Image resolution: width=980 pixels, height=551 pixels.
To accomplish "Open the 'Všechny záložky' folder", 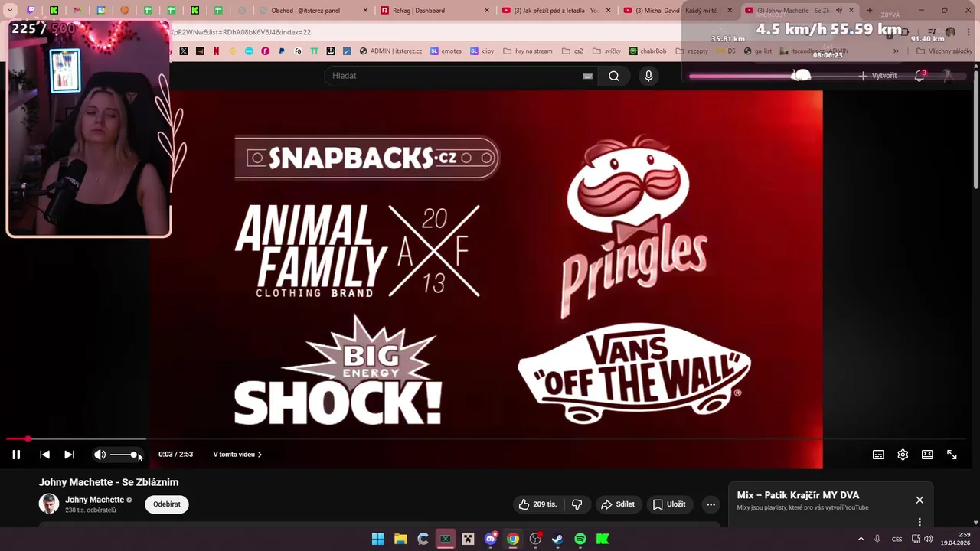I will tap(945, 51).
